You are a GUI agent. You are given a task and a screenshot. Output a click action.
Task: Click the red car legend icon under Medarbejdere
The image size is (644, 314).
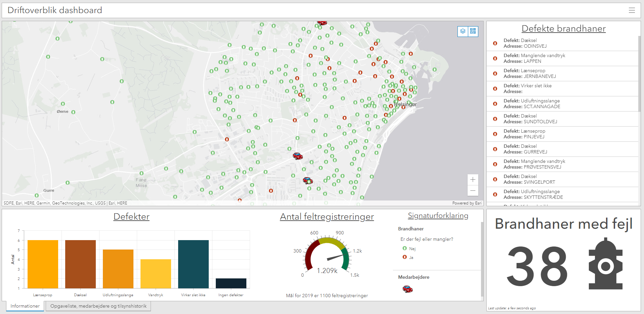tap(407, 289)
